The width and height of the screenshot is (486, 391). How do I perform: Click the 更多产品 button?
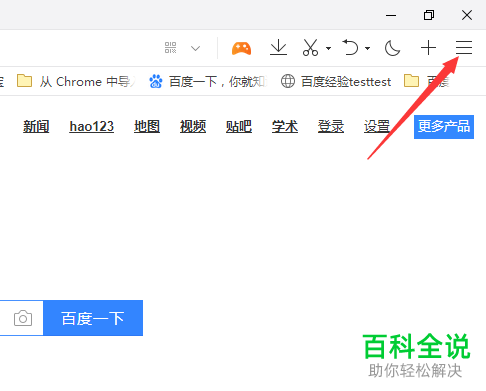click(x=444, y=127)
